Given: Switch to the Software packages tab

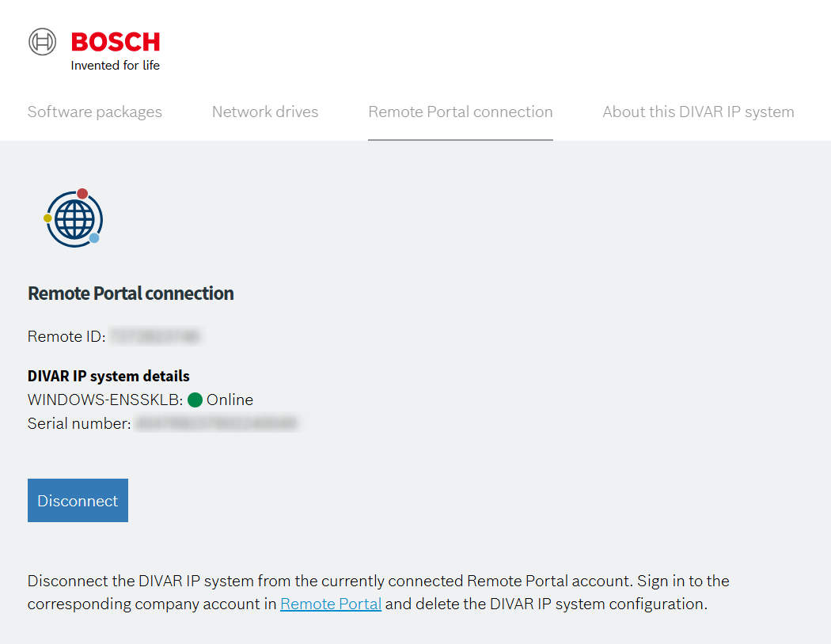Looking at the screenshot, I should point(94,112).
